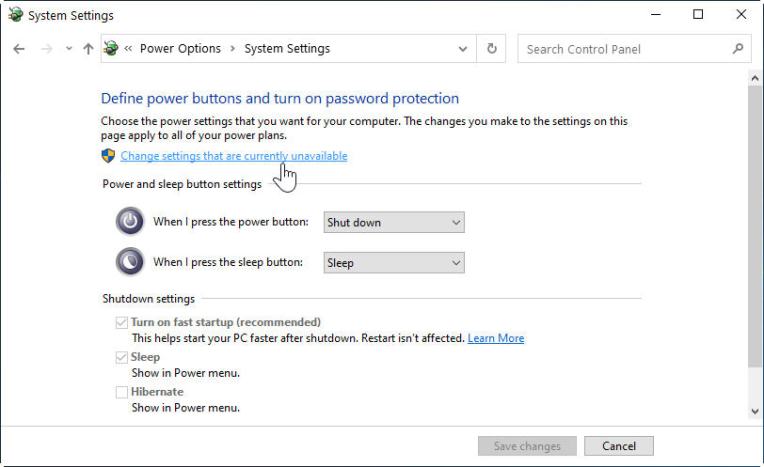Screen dimensions: 764x467
Task: Open the power button action dropdown
Action: 394,222
